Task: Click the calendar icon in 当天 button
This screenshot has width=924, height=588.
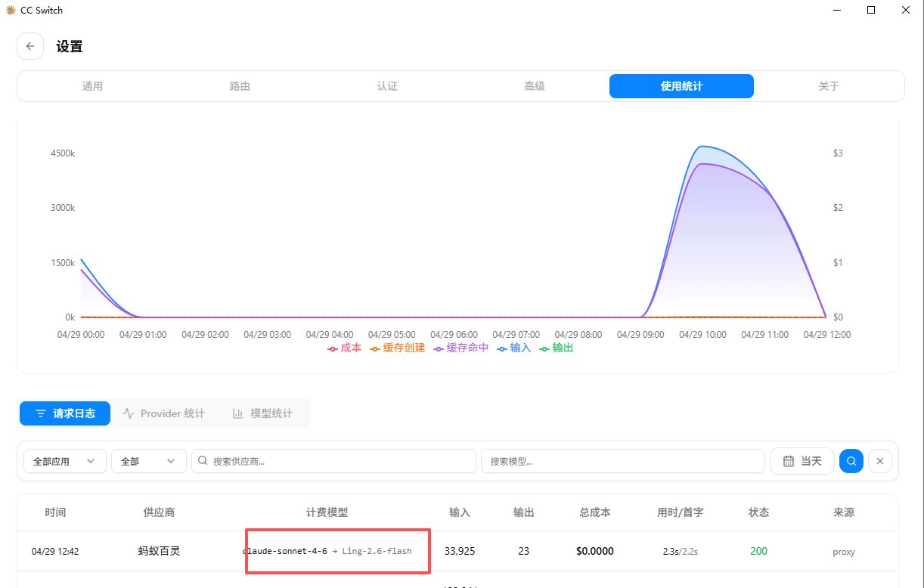Action: 789,461
